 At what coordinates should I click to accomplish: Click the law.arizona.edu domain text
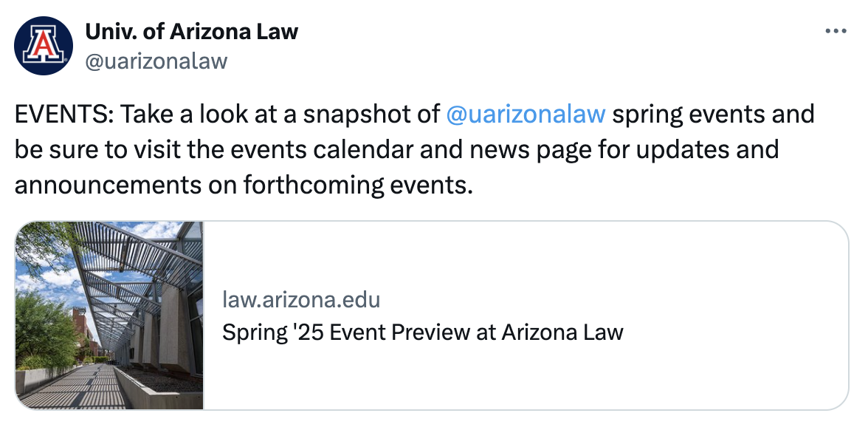click(x=301, y=300)
